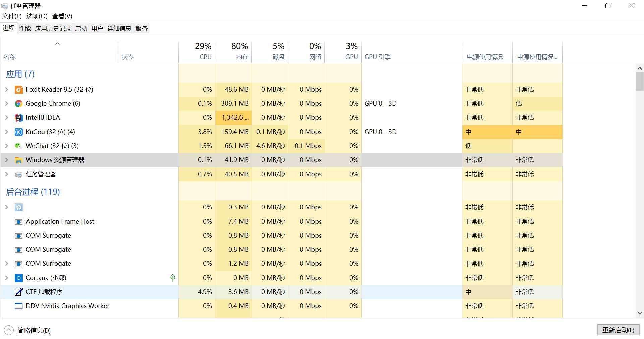Select the DDV Nvidia Graphics Worker row
This screenshot has width=644, height=339.
point(281,306)
